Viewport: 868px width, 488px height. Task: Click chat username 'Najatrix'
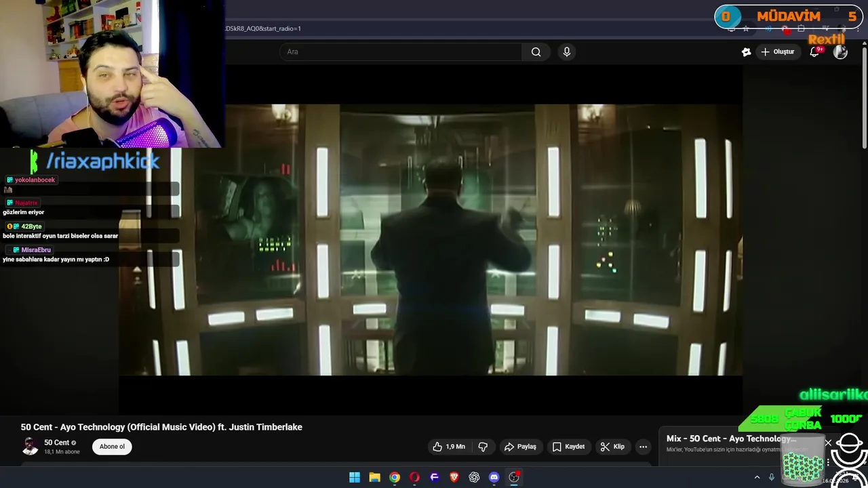pyautogui.click(x=26, y=203)
